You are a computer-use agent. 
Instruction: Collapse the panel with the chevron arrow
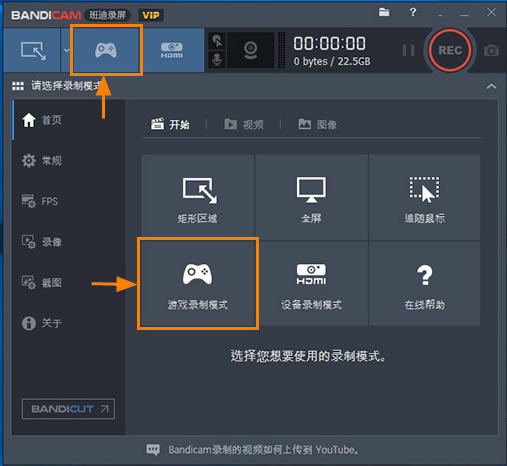(x=491, y=86)
